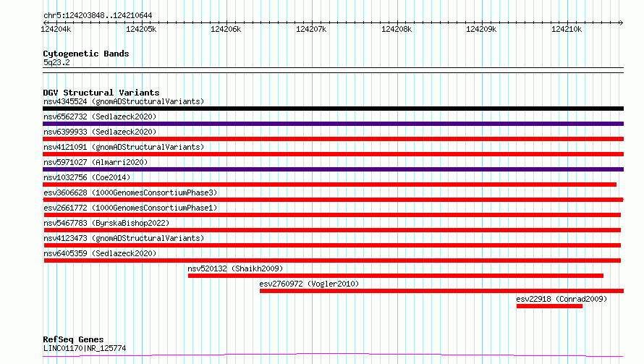Open the nsv6399933 (Sedlazeck2020) label
Screen dimensions: 644x364
click(100, 132)
